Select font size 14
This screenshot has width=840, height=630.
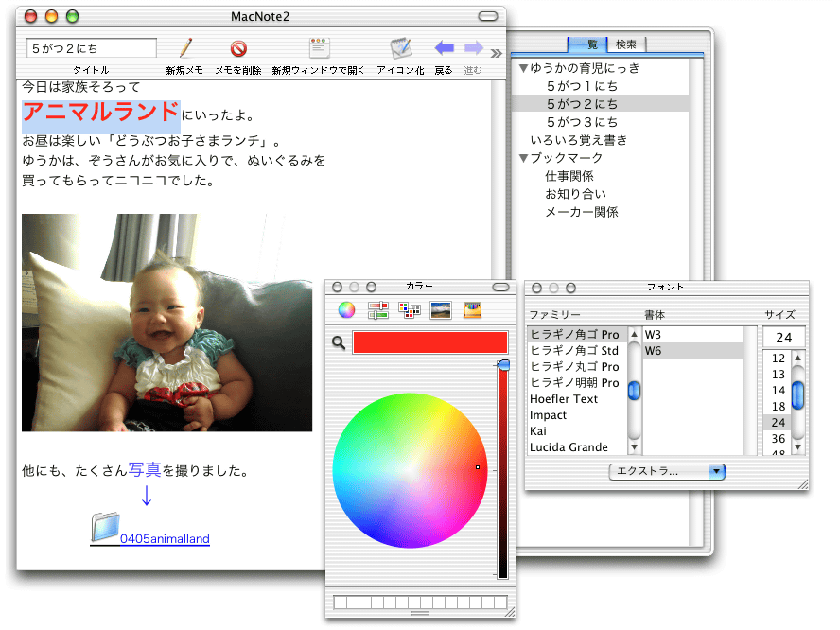click(778, 390)
